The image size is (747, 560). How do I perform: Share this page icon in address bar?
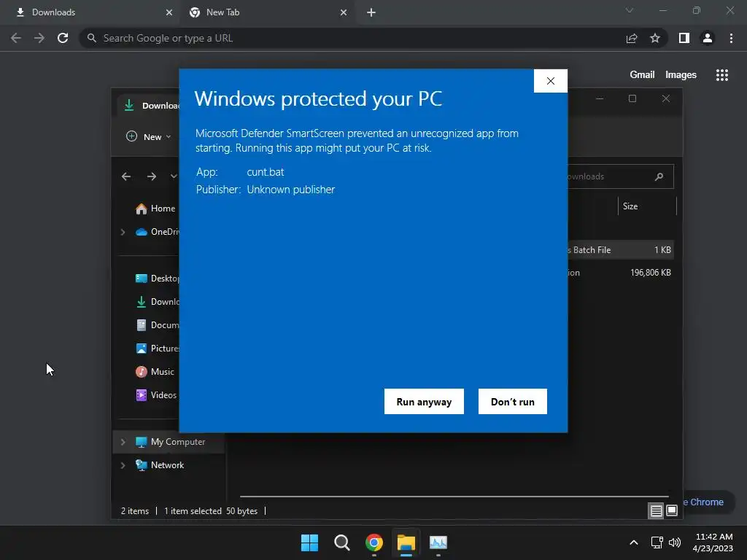point(632,38)
